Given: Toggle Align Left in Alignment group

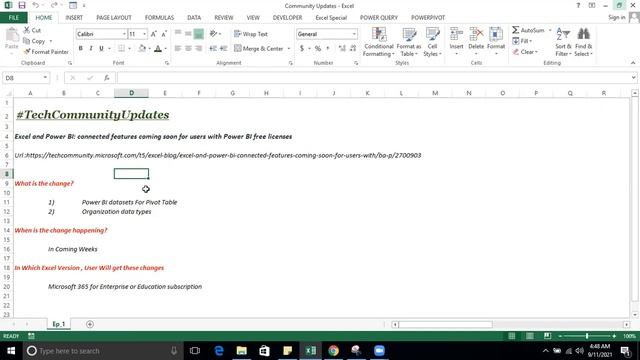Looking at the screenshot, I should click(x=178, y=49).
